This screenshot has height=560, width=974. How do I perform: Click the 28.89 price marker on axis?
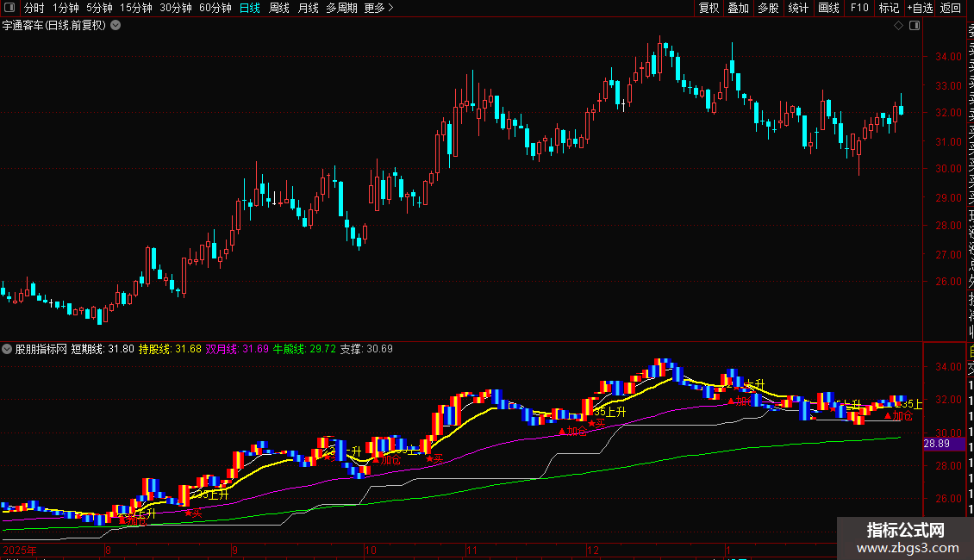(936, 443)
